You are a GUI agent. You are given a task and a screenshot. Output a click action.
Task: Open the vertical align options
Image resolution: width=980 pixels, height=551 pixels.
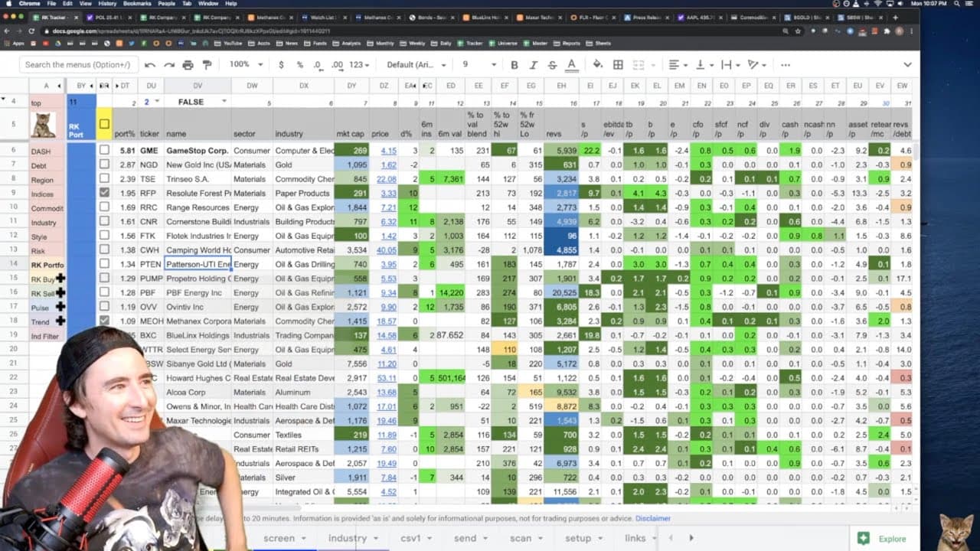coord(704,65)
